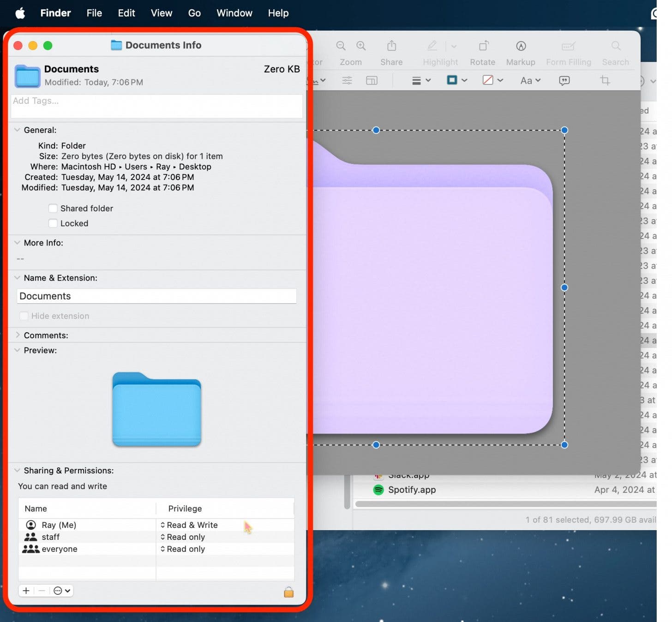The image size is (672, 622).
Task: Click the plus button to add user
Action: 26,591
